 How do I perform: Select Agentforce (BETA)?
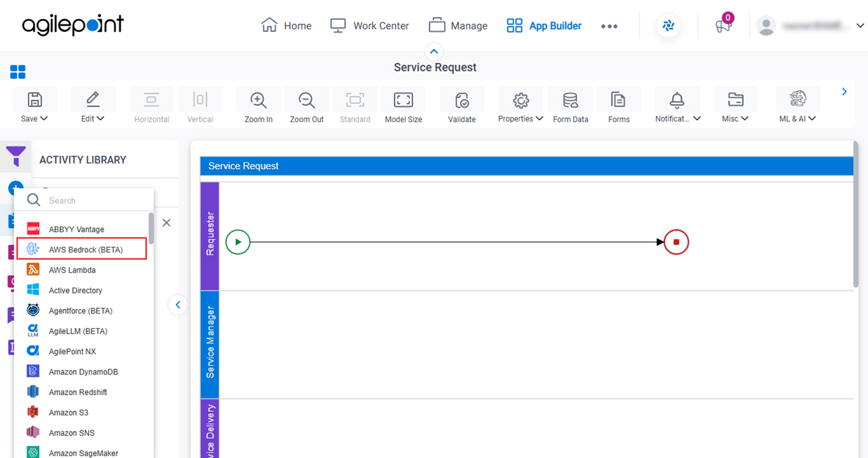[82, 311]
